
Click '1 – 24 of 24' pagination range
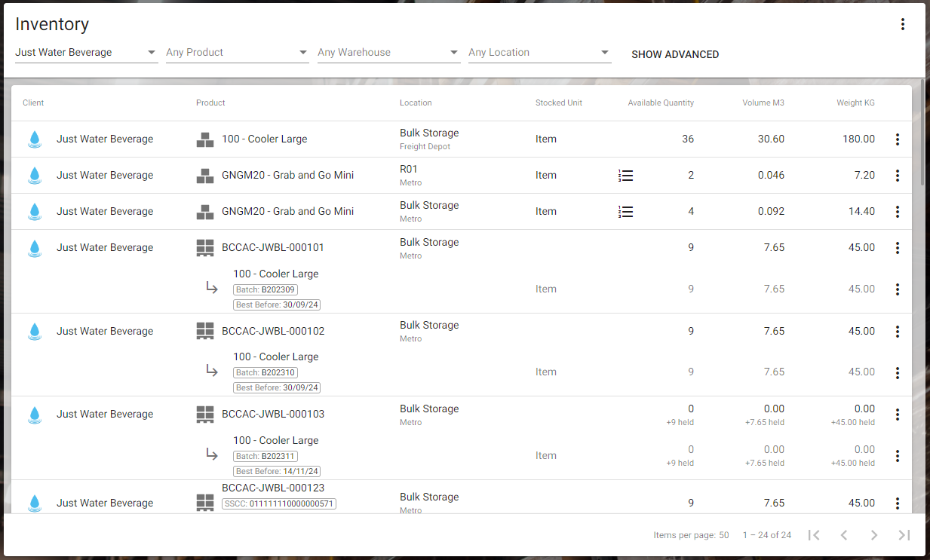pos(766,535)
